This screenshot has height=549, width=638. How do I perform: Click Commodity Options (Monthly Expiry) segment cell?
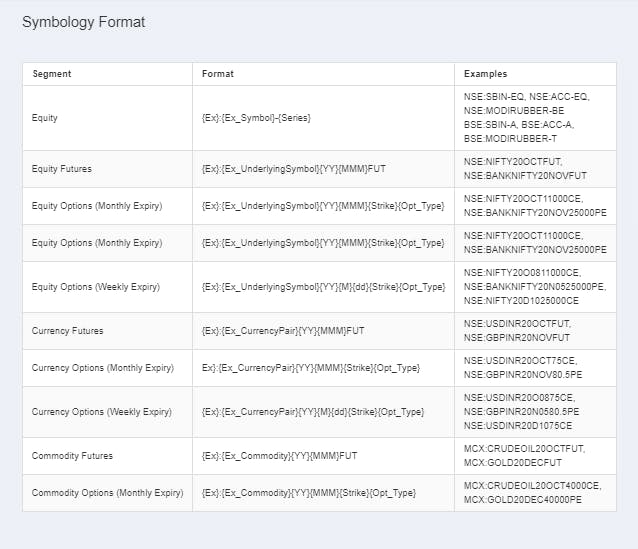(x=107, y=493)
